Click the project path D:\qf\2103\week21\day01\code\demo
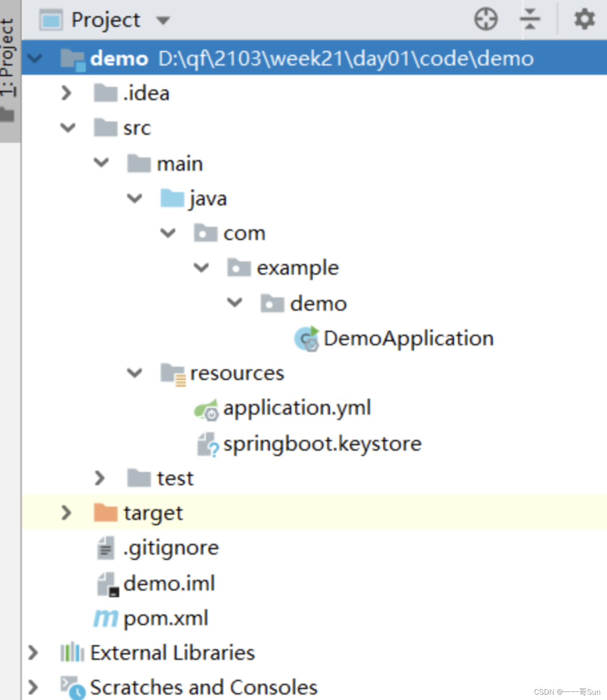 click(346, 58)
